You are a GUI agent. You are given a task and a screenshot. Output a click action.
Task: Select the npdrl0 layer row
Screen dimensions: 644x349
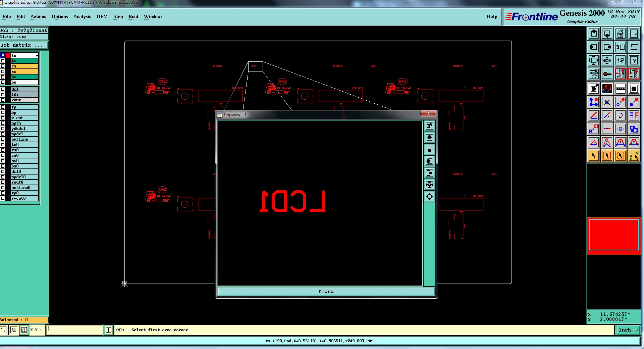pos(24,177)
